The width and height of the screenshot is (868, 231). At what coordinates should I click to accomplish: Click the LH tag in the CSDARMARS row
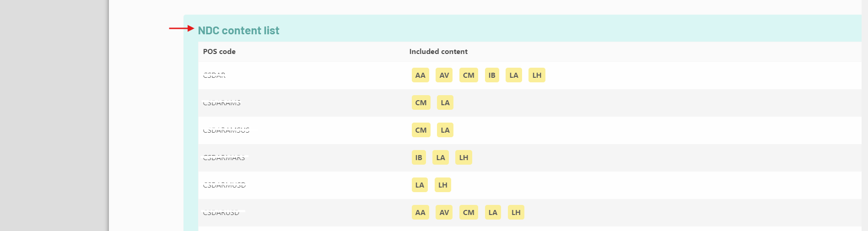464,157
